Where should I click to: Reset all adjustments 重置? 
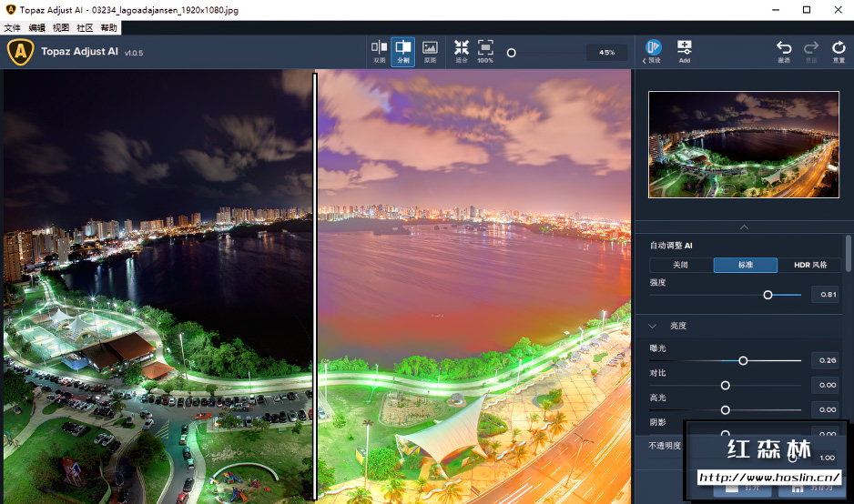pos(839,52)
